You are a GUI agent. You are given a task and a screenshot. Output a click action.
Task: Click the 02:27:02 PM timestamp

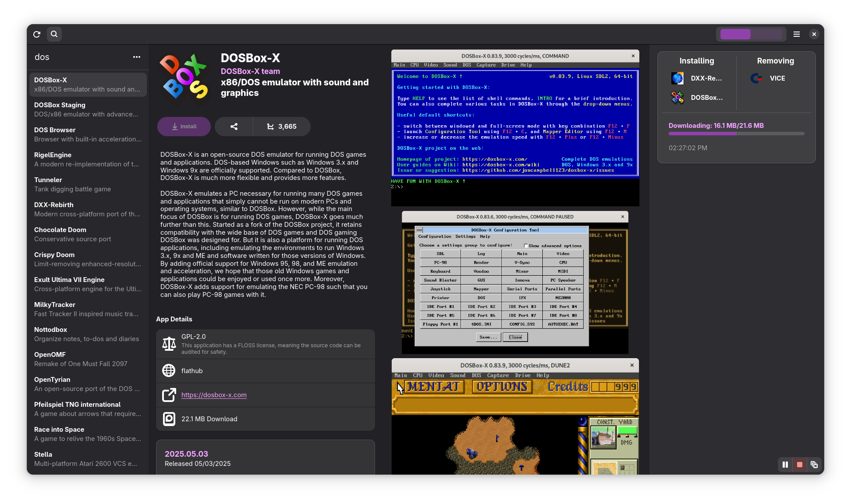[x=688, y=148]
